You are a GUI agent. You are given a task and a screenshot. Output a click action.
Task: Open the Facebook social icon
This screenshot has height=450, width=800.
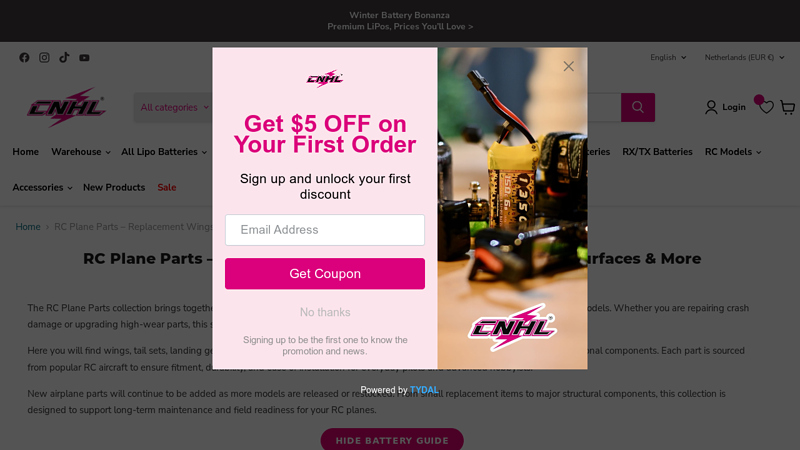[x=24, y=58]
